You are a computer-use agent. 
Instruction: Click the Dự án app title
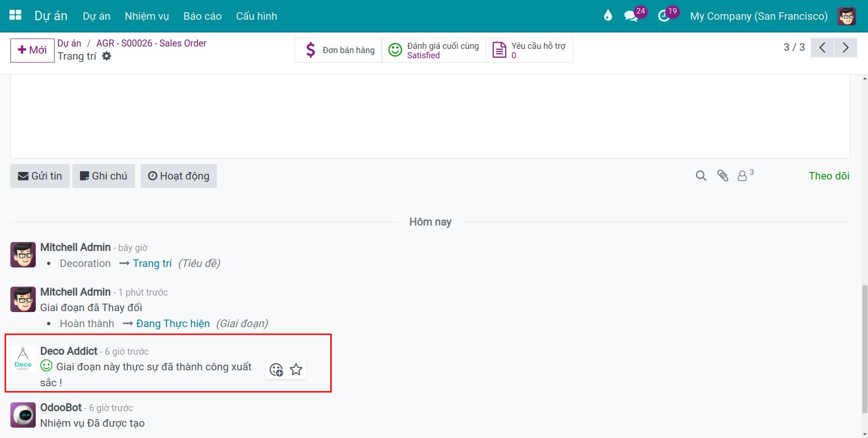tap(51, 16)
